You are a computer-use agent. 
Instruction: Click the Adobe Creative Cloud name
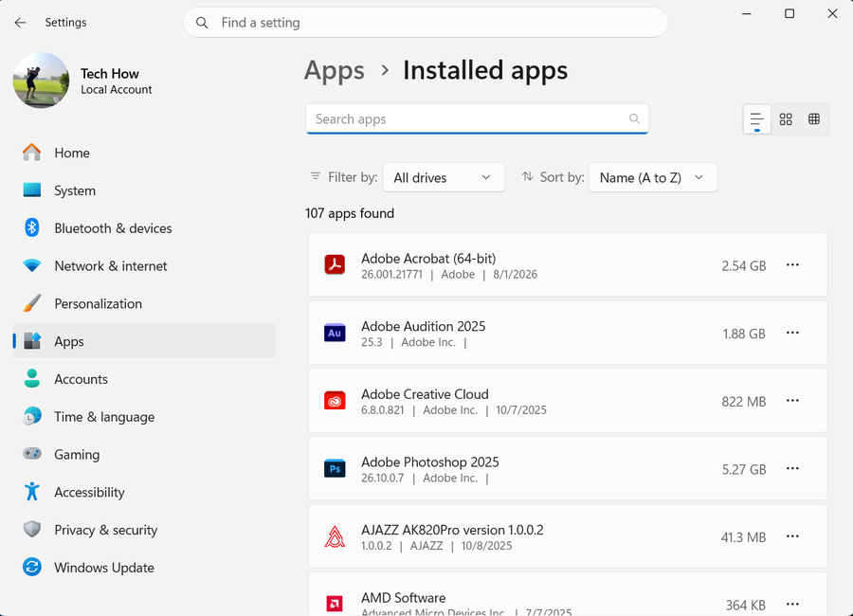tap(425, 394)
